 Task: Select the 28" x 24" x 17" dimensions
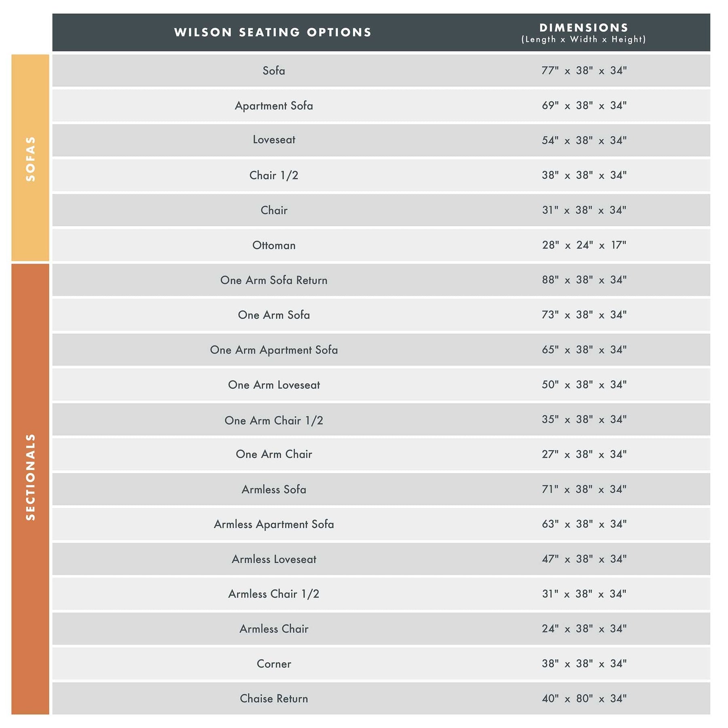(584, 245)
